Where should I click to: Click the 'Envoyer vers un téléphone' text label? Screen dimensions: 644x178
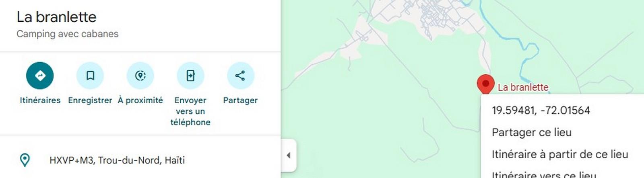[190, 111]
